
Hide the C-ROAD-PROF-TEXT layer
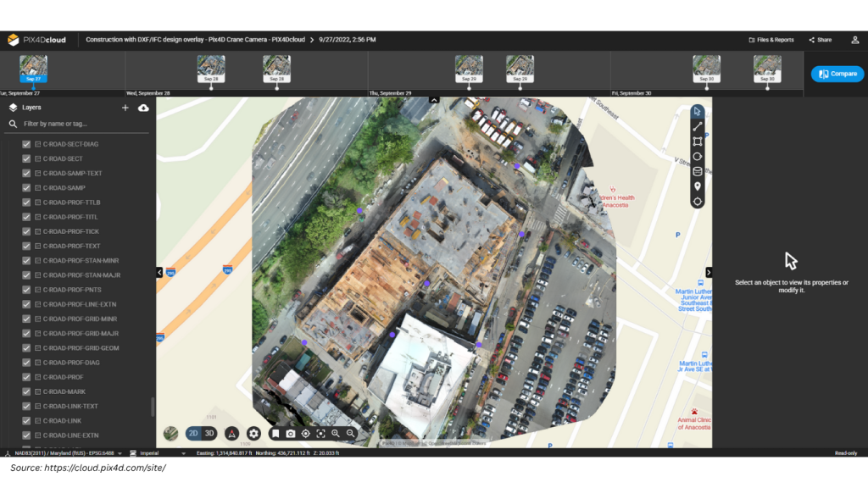click(26, 247)
